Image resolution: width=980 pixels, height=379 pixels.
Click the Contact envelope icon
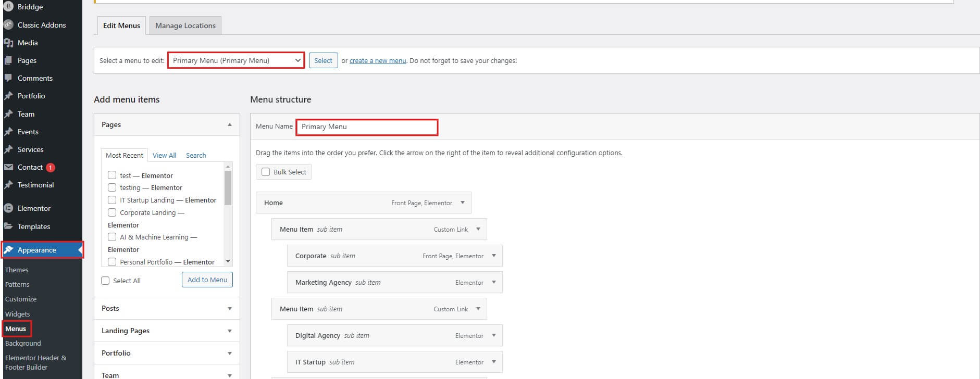point(8,167)
